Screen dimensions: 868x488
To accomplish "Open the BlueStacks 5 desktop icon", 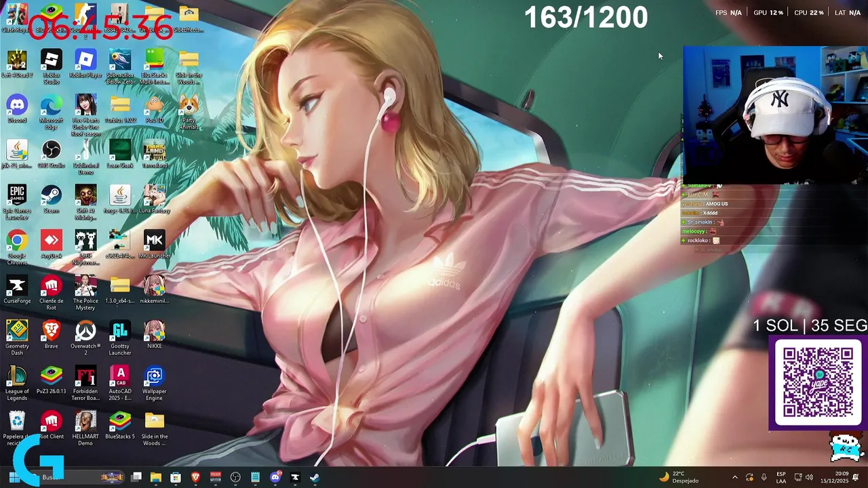I will pos(120,426).
